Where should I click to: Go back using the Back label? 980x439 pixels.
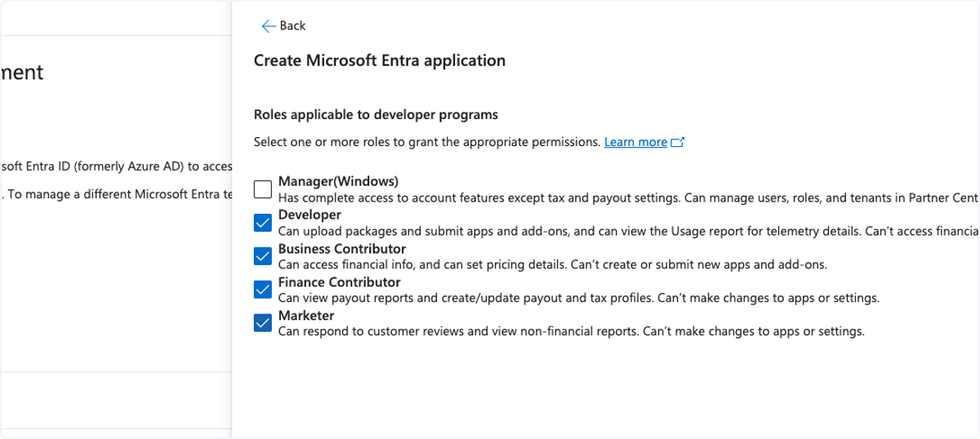coord(292,26)
